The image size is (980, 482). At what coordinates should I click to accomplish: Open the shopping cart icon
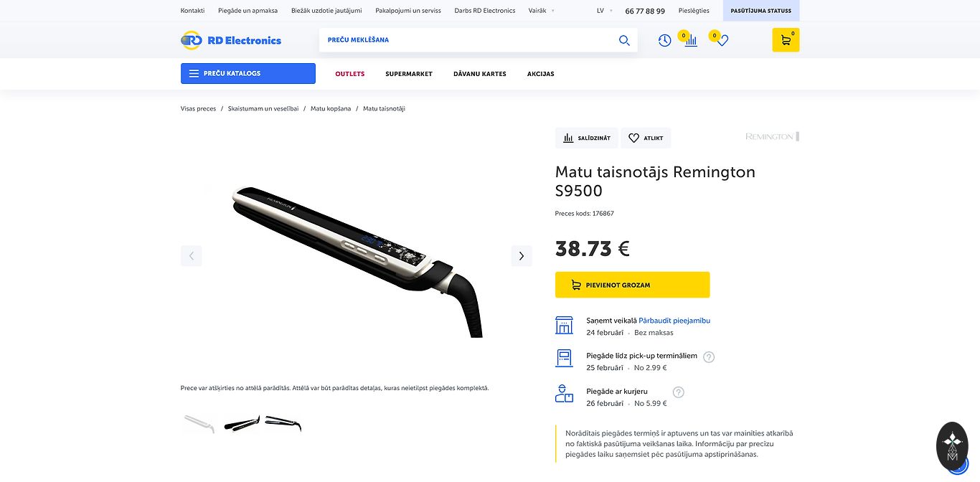pos(786,40)
